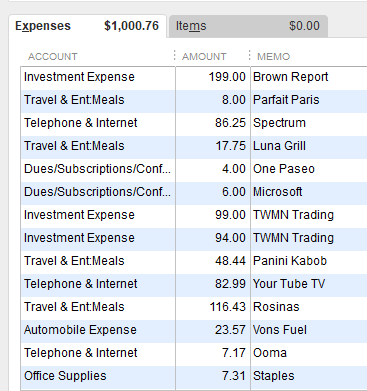Image resolution: width=367 pixels, height=391 pixels.
Task: Select the Expenses tab
Action: coord(87,26)
